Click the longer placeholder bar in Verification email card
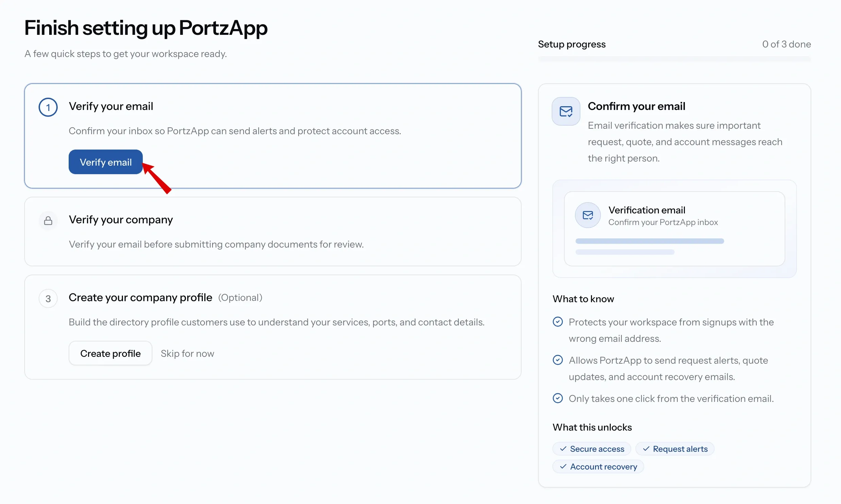This screenshot has width=841, height=504. tap(650, 241)
